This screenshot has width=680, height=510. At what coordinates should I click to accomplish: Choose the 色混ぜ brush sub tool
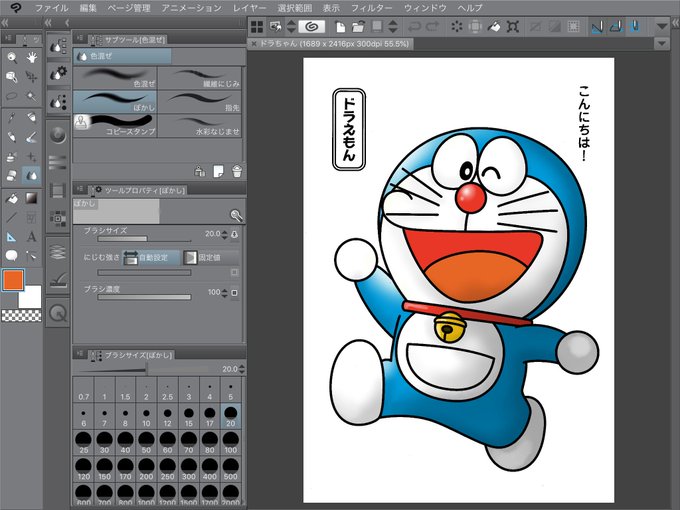(115, 78)
